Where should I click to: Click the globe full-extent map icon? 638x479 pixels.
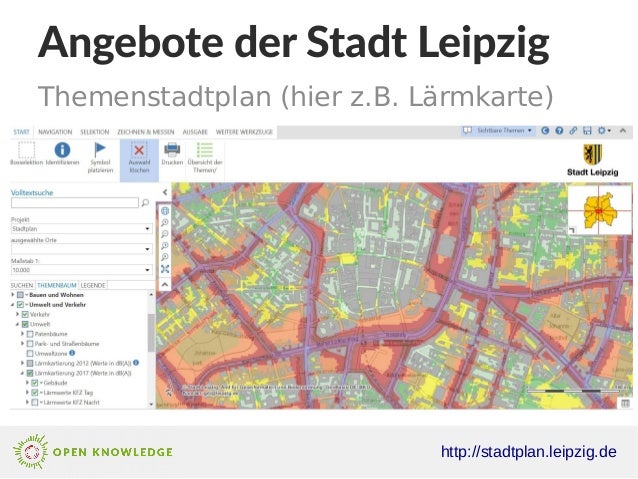[x=165, y=211]
